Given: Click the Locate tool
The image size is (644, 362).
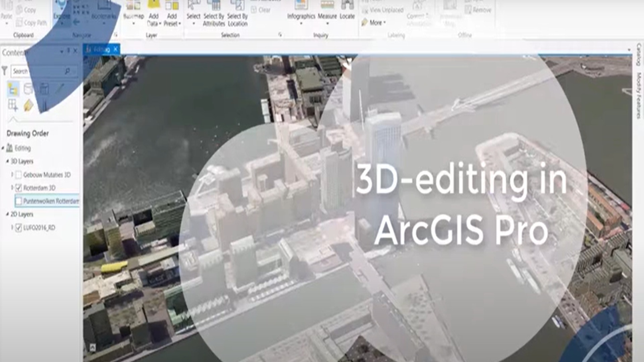Looking at the screenshot, I should pyautogui.click(x=347, y=12).
